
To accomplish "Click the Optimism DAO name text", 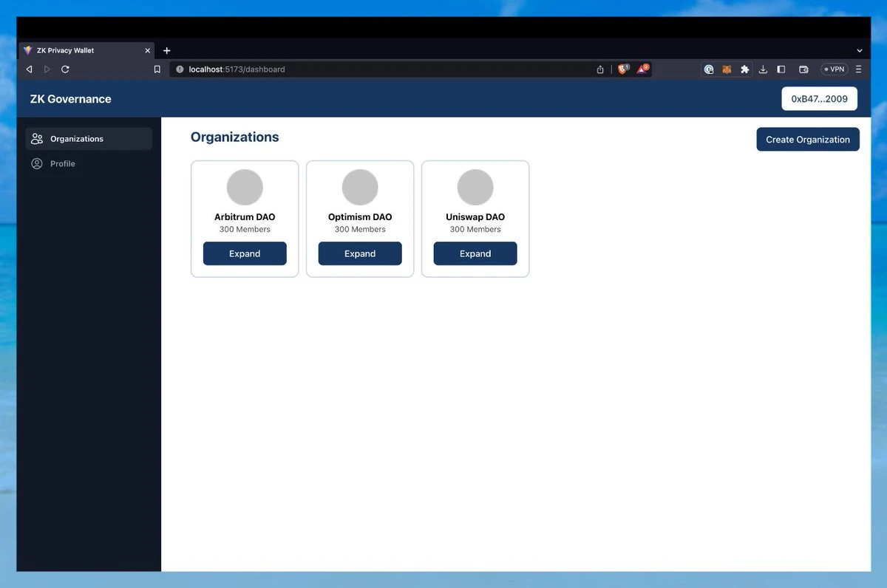I will [360, 217].
